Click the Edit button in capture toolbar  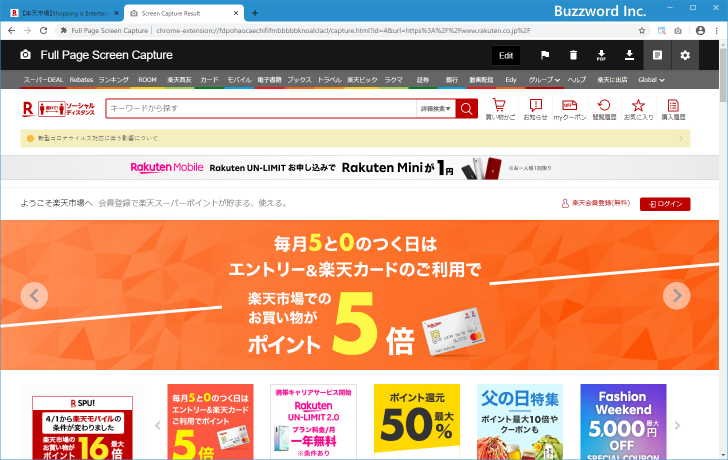tap(506, 55)
